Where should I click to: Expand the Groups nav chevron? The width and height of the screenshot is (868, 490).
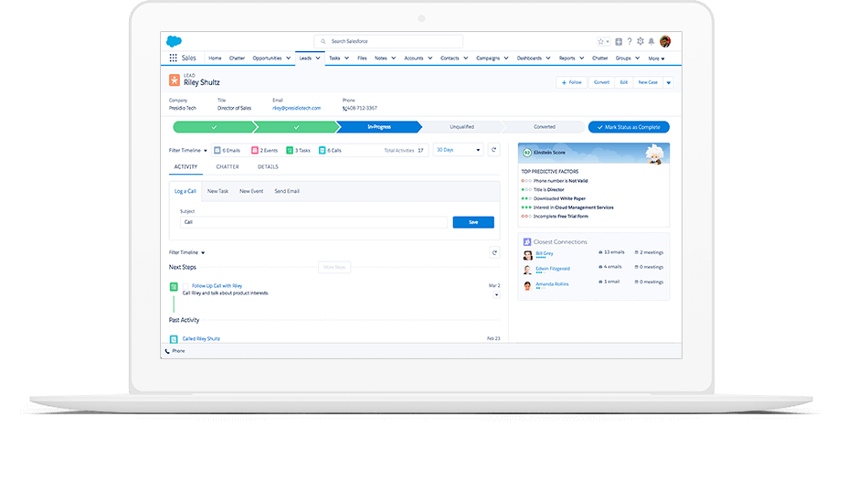(637, 59)
